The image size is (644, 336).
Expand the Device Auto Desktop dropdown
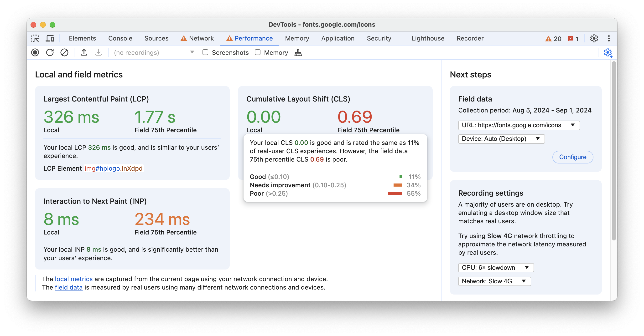coord(500,139)
